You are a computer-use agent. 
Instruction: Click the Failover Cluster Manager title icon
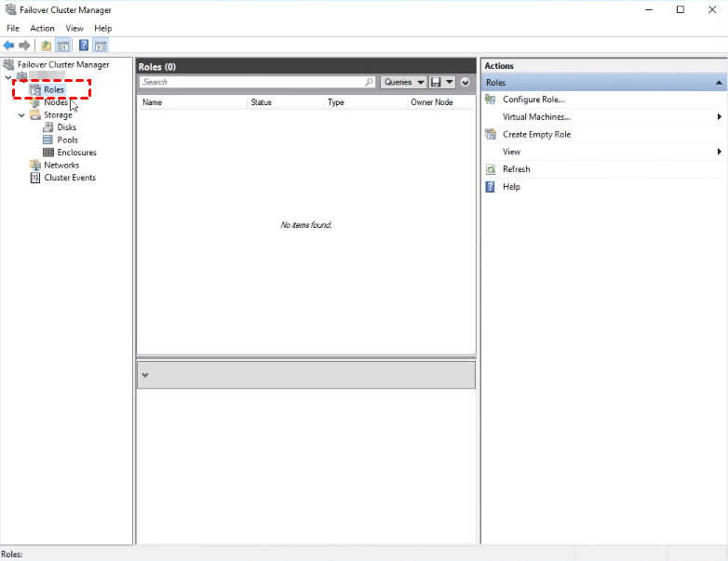pos(10,9)
